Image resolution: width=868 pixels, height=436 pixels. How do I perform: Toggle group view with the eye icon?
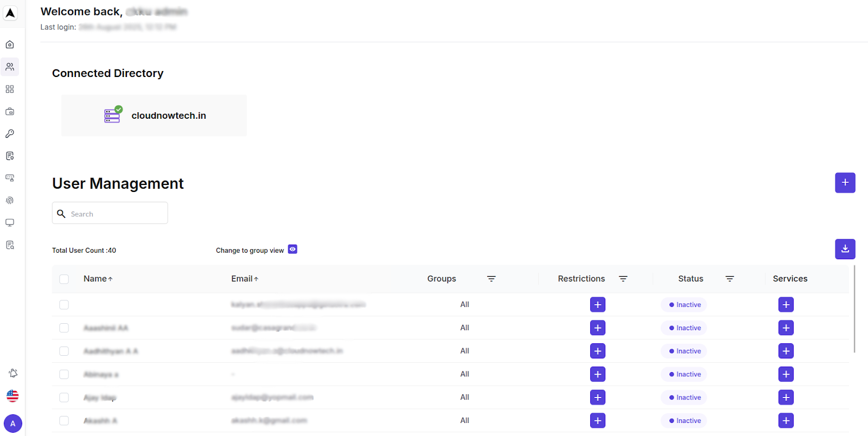[x=292, y=249]
